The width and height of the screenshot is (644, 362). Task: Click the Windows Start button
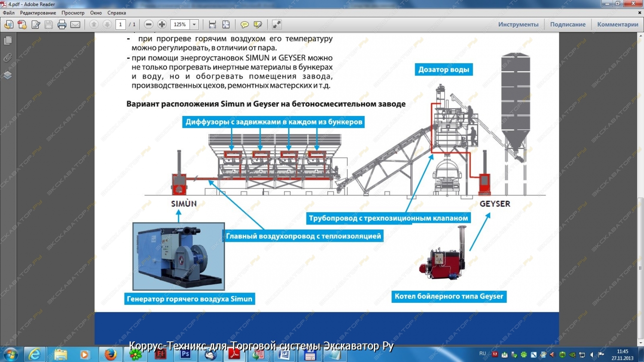coord(10,355)
